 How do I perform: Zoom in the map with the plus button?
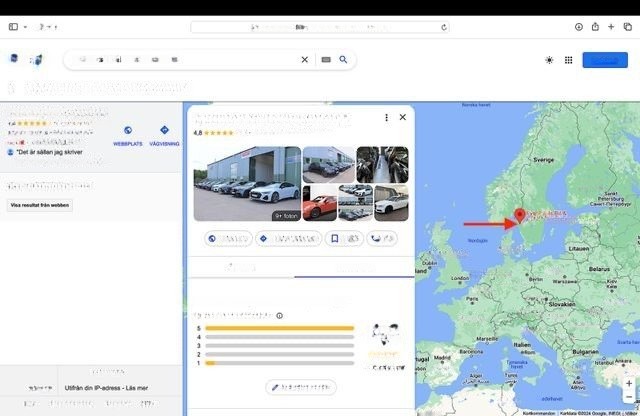pos(629,383)
